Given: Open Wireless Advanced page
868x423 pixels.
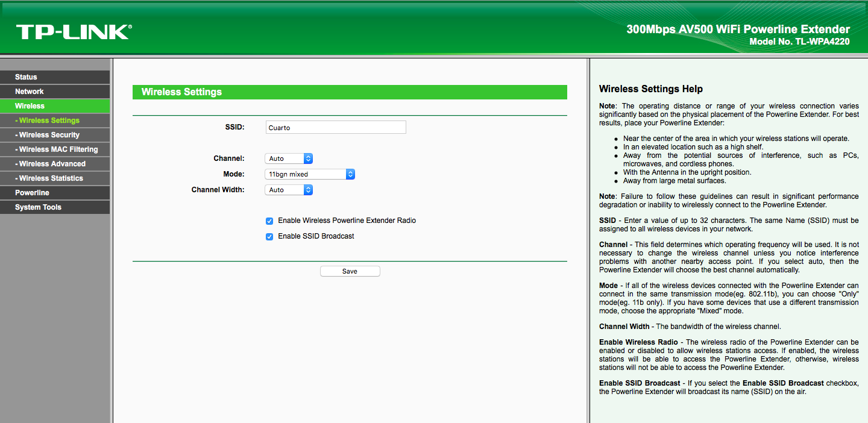Looking at the screenshot, I should click(55, 164).
